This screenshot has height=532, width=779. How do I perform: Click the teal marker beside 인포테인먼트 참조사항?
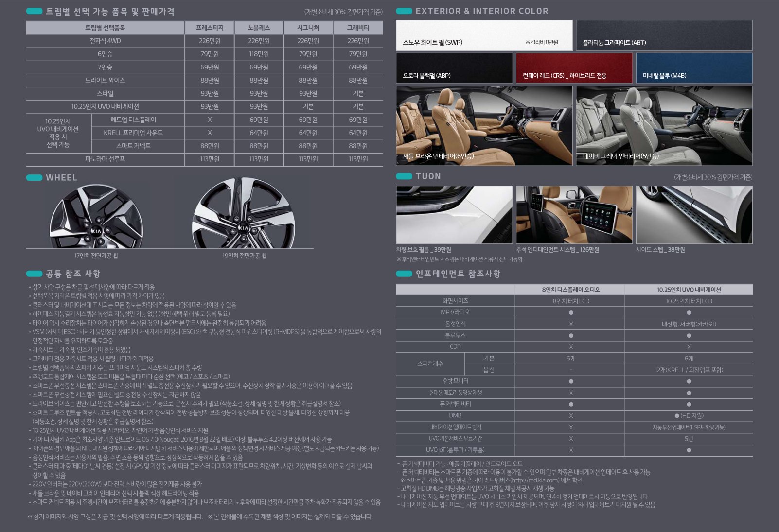pos(404,274)
